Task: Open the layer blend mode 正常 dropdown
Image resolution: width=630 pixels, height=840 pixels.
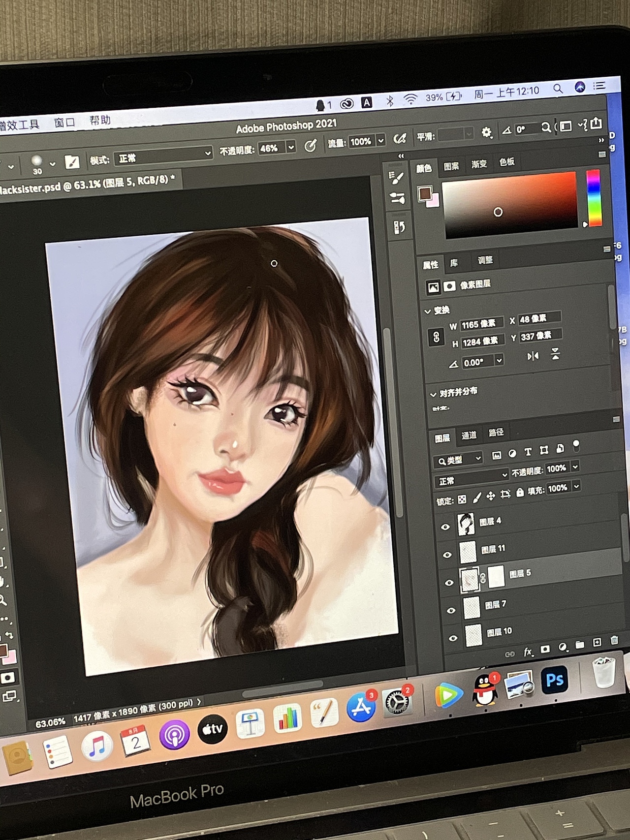Action: (x=471, y=479)
